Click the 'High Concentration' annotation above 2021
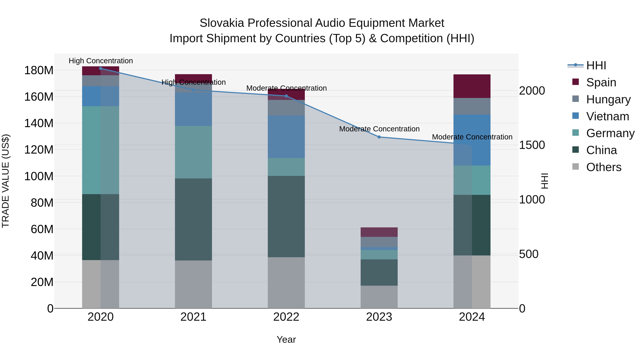 194,82
